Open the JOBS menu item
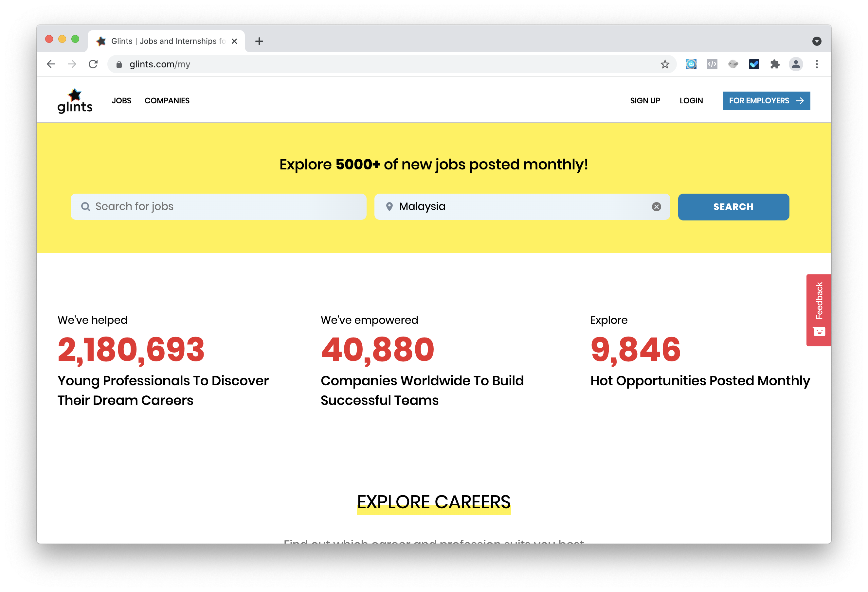Screen dimensions: 868x592 (x=121, y=101)
